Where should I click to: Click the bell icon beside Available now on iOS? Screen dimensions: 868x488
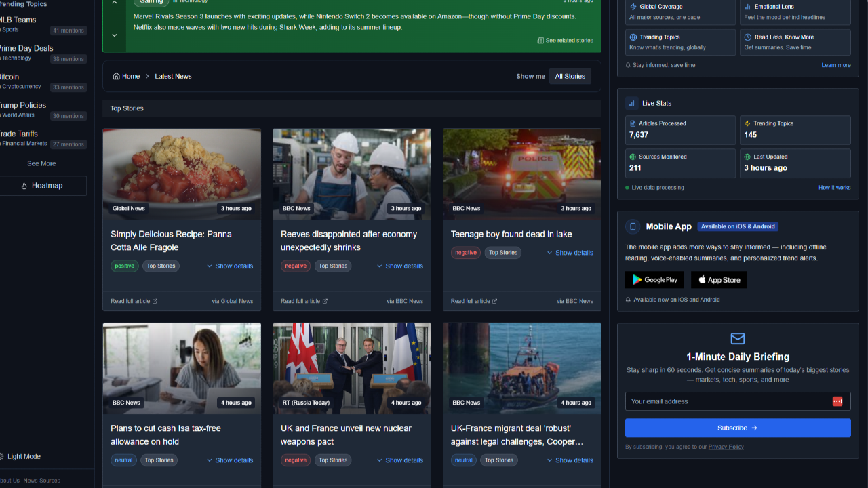628,300
